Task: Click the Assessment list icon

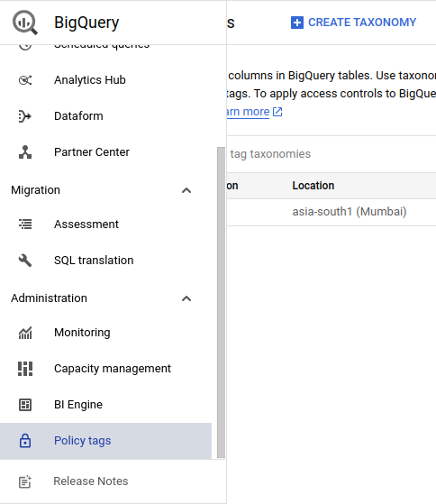Action: pos(25,224)
